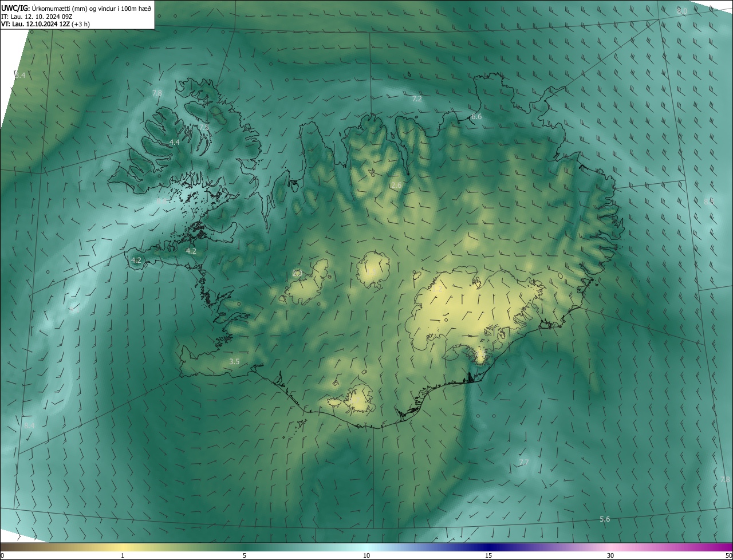The width and height of the screenshot is (733, 560).
Task: Click the colorbar tick label 30
Action: pos(610,555)
